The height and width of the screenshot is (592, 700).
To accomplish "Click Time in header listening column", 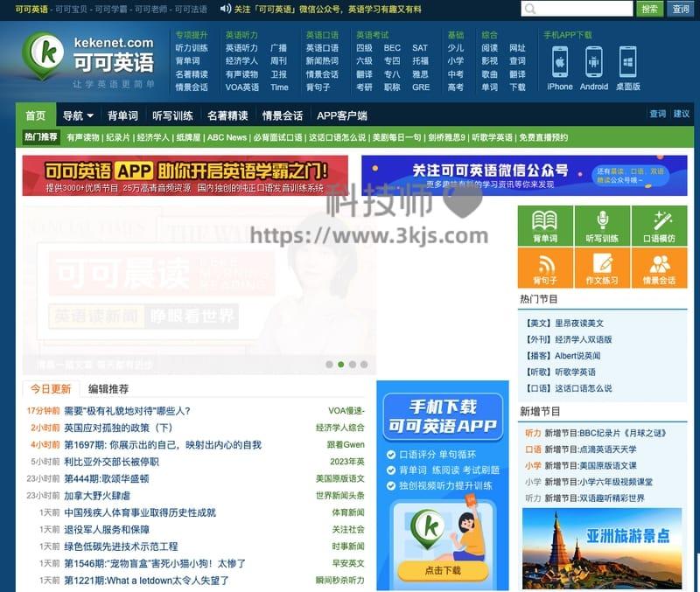I will pos(279,87).
